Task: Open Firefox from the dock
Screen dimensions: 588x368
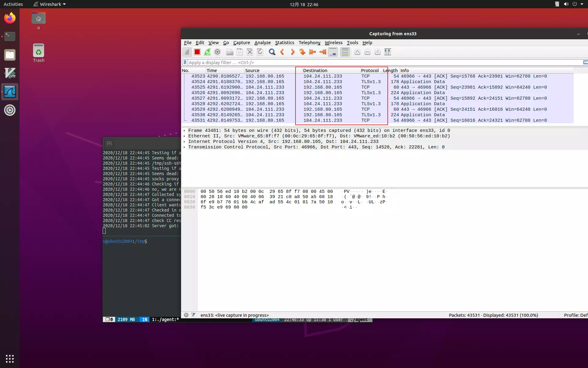Action: 10,18
